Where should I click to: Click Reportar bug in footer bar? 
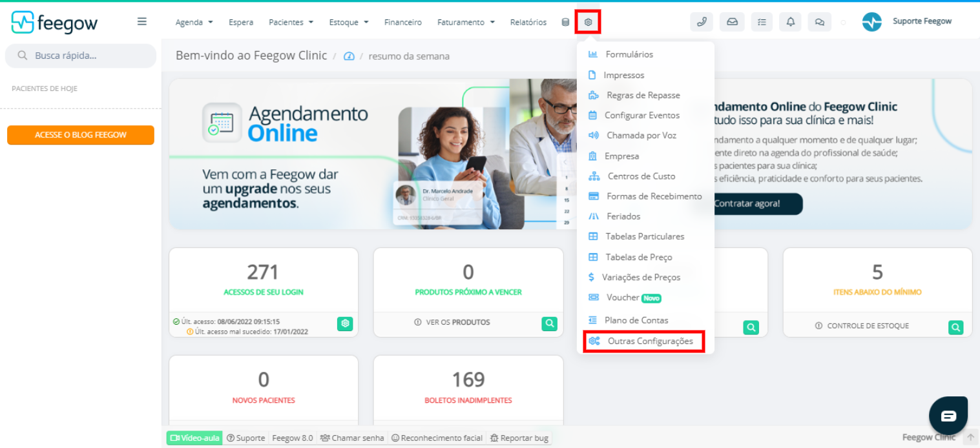519,438
